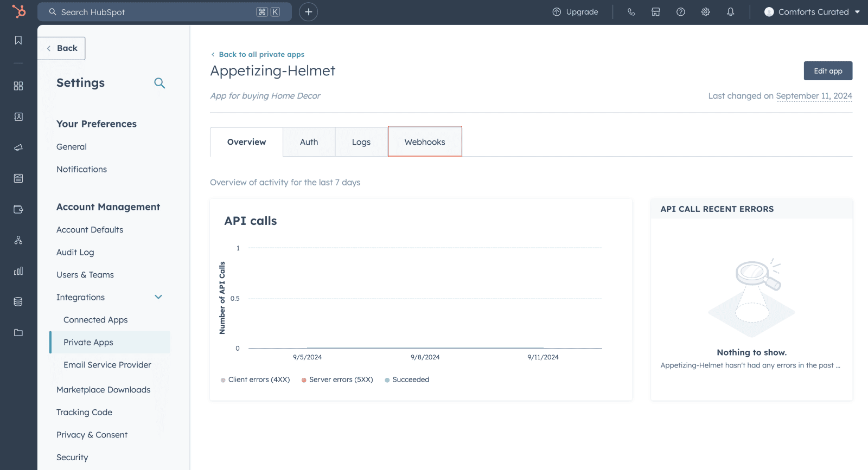Open the Settings gear icon
868x470 pixels.
[706, 12]
